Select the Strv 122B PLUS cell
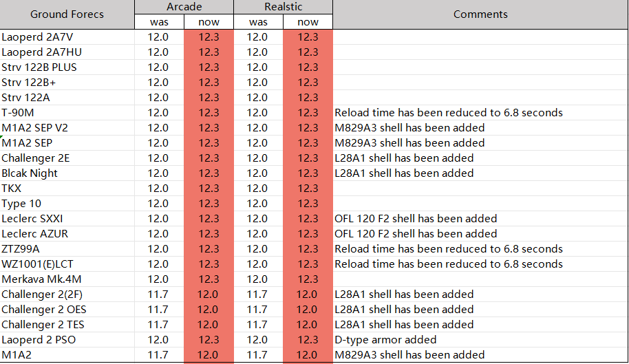This screenshot has width=629, height=364. coord(67,67)
